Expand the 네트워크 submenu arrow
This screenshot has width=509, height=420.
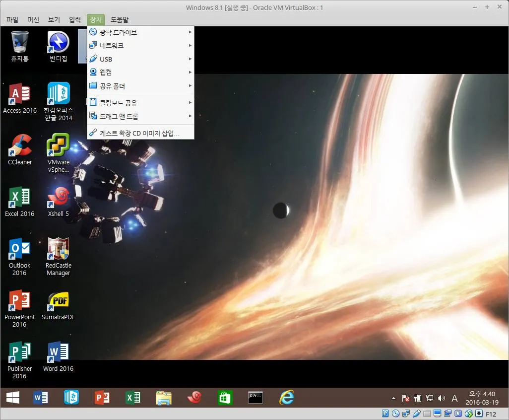point(190,45)
